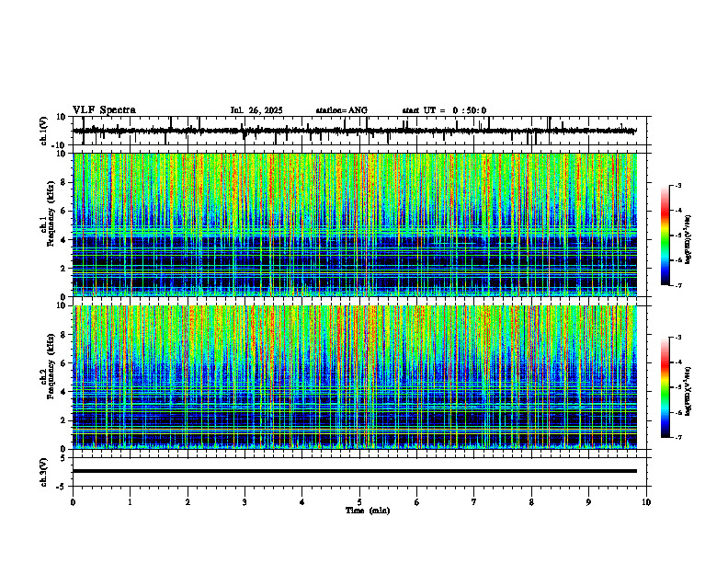Click the ch.1 spectrogram 2 kHz tick label

coord(63,269)
